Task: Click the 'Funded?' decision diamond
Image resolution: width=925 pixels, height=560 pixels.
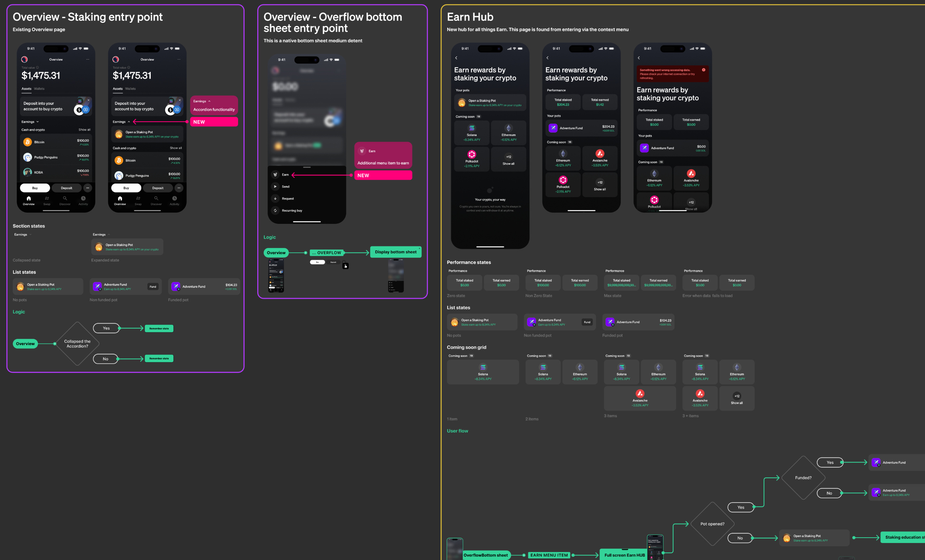Action: tap(803, 477)
